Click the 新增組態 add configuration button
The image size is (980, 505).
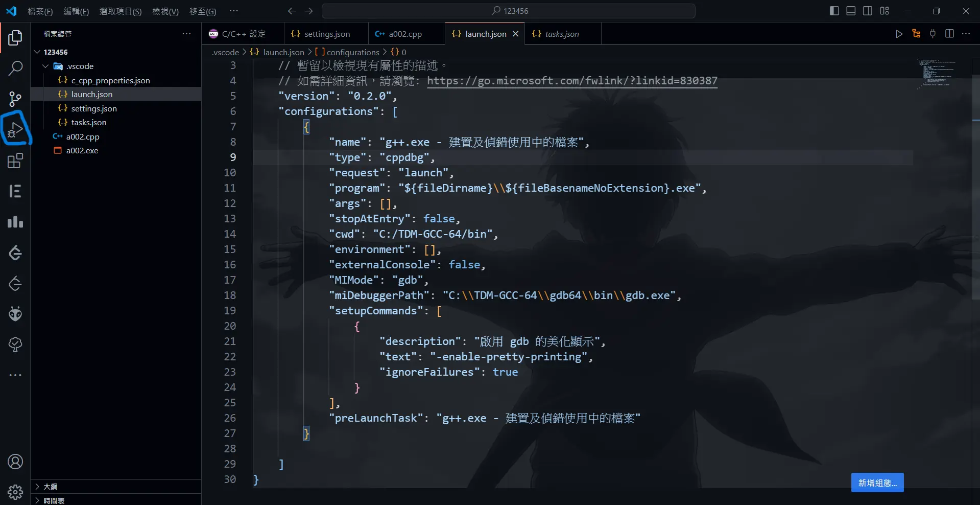(x=877, y=483)
